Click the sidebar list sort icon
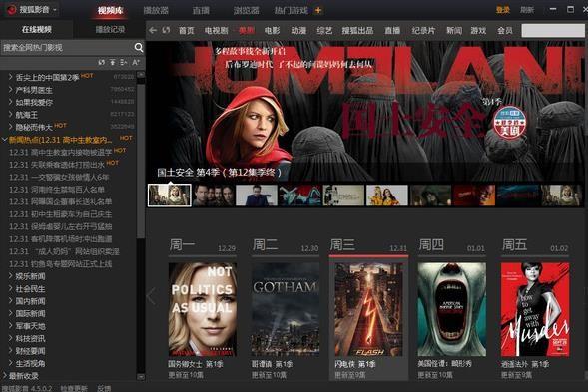The width and height of the screenshot is (588, 392). tap(124, 62)
